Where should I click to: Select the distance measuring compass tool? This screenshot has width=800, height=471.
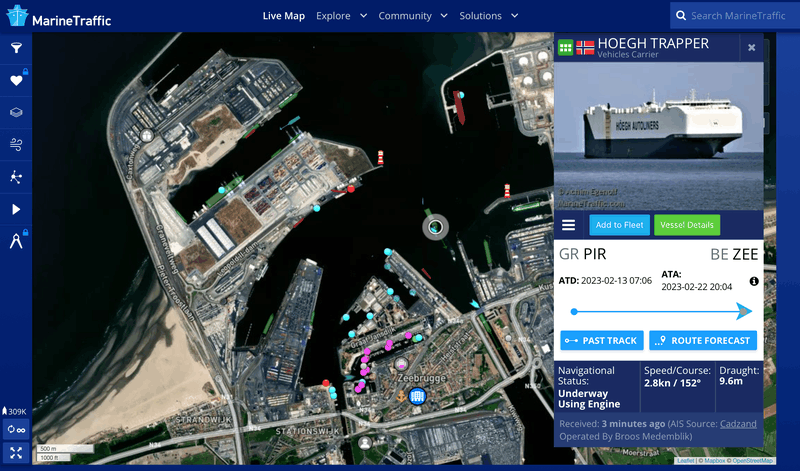tap(16, 241)
